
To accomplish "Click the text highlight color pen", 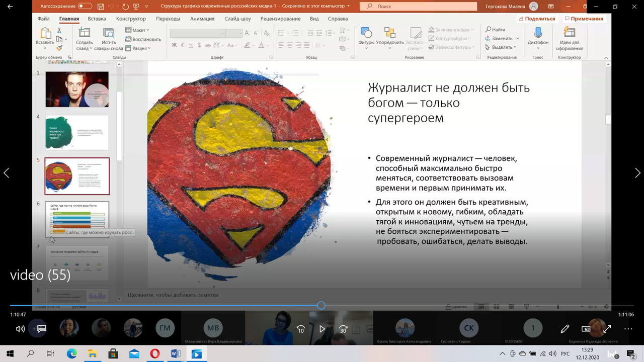I will pyautogui.click(x=248, y=45).
